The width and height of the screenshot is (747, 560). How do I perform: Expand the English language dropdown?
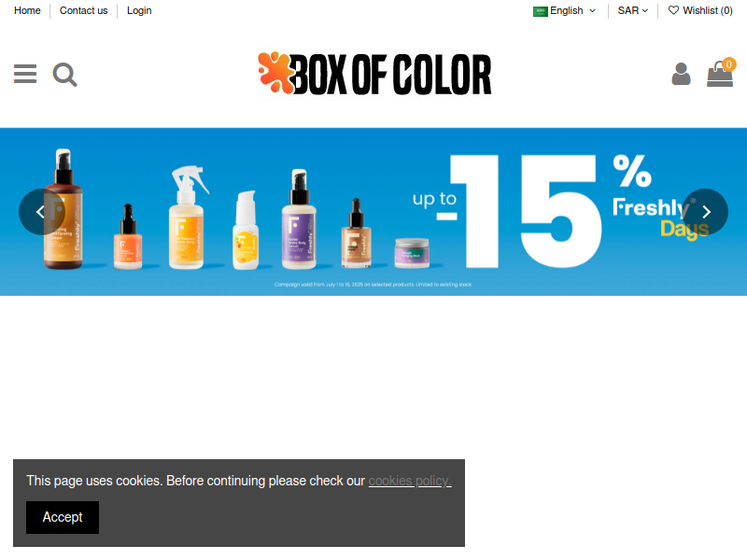point(565,11)
